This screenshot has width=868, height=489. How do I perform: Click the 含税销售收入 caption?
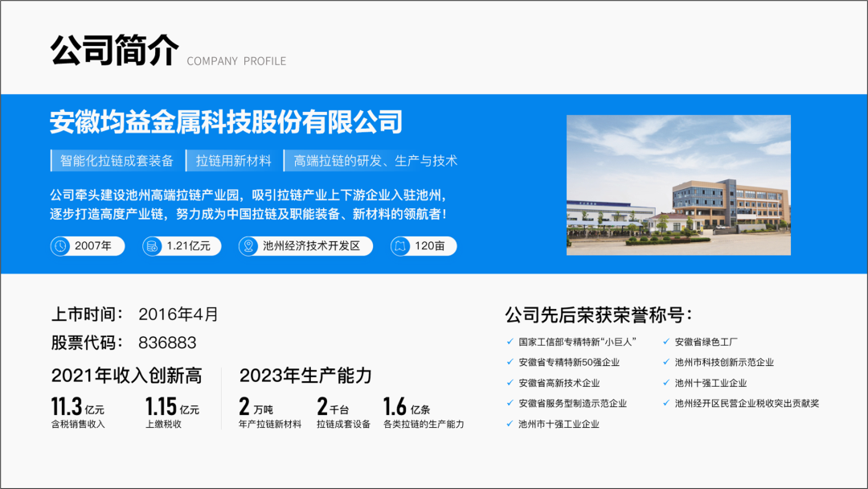tap(77, 424)
